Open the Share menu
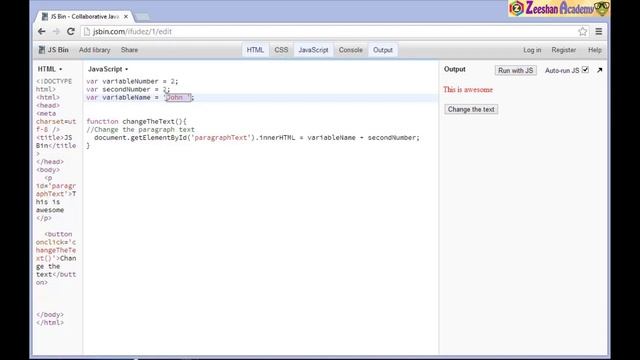Image resolution: width=640 pixels, height=360 pixels. [129, 50]
